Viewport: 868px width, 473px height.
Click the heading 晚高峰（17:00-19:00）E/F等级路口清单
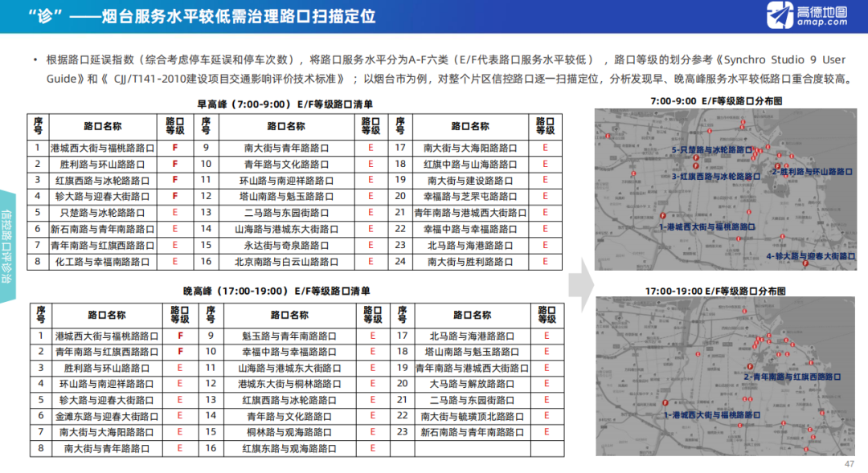[276, 291]
